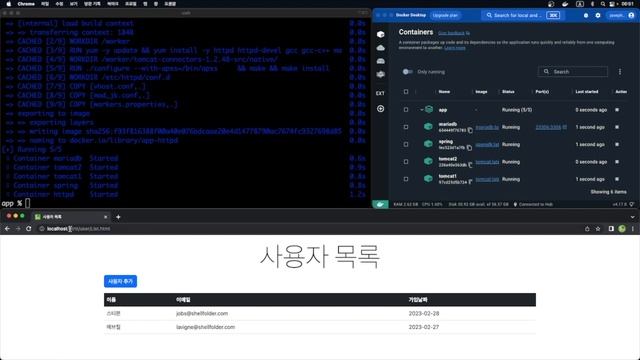Stop the spring container
The image size is (640, 360).
617,144
